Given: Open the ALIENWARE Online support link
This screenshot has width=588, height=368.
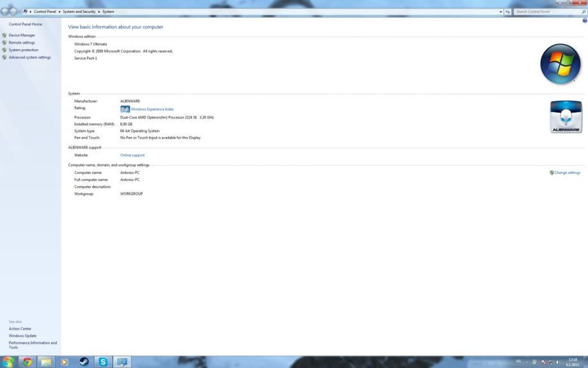Looking at the screenshot, I should coord(132,156).
